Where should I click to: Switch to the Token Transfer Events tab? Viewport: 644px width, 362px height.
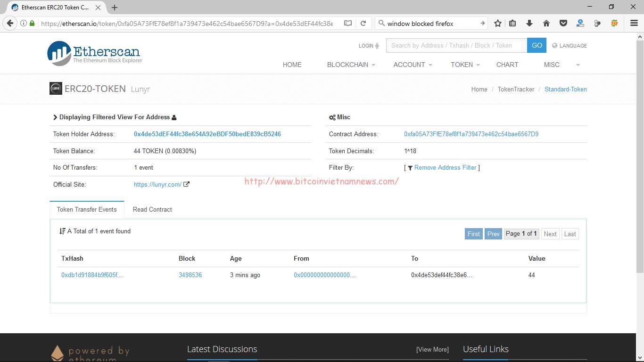[87, 209]
